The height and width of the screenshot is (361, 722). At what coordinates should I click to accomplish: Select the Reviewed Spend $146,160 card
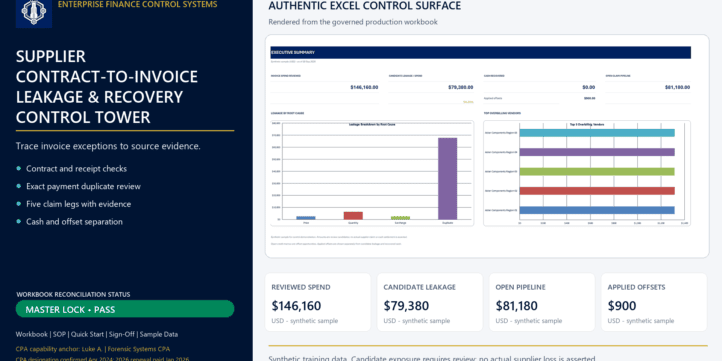click(x=318, y=302)
